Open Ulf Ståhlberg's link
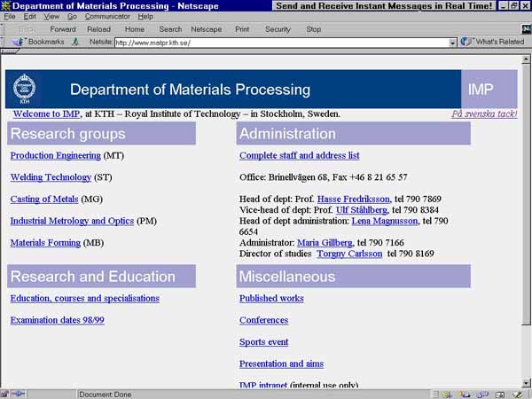The height and width of the screenshot is (399, 532). click(x=362, y=210)
